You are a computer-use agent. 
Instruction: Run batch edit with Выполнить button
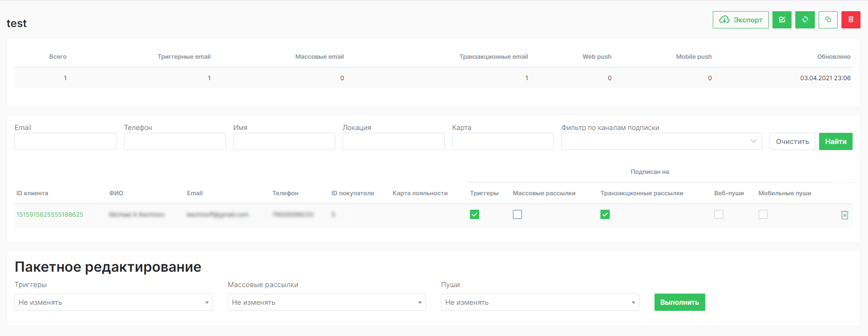[679, 302]
